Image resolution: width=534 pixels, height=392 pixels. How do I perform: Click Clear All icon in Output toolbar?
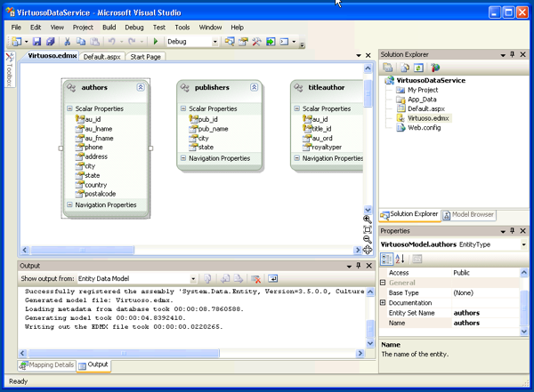click(255, 279)
